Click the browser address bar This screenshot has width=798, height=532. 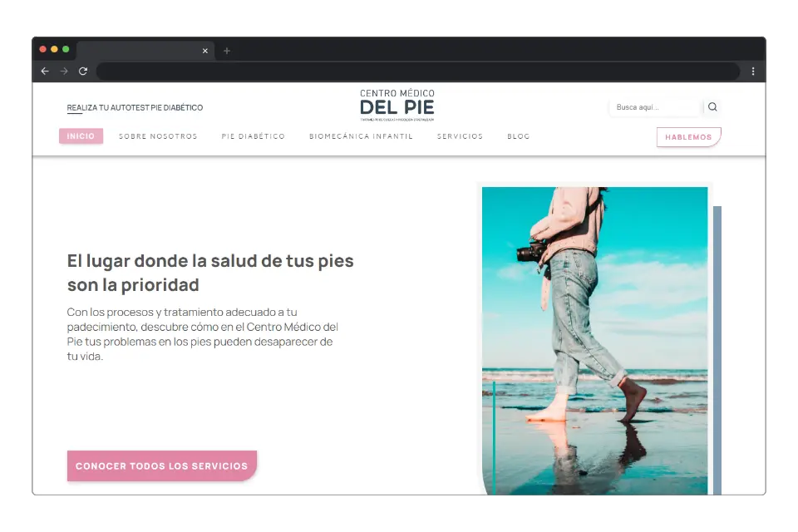pyautogui.click(x=416, y=71)
